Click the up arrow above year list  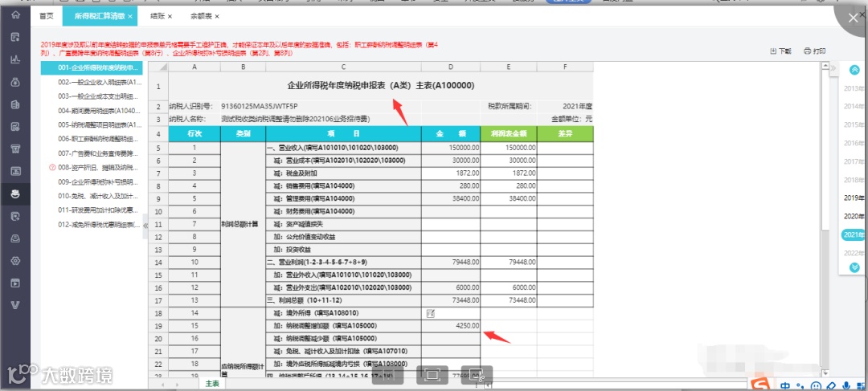click(854, 70)
